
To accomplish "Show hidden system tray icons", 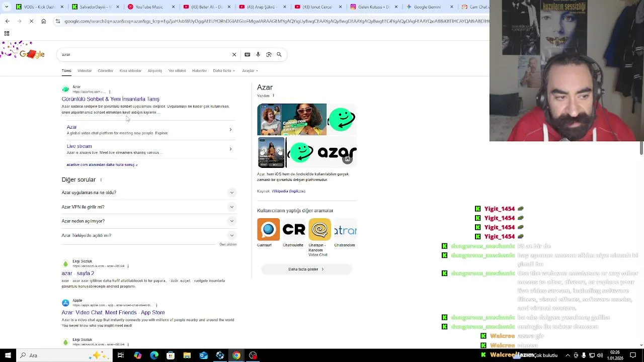I will (x=568, y=355).
